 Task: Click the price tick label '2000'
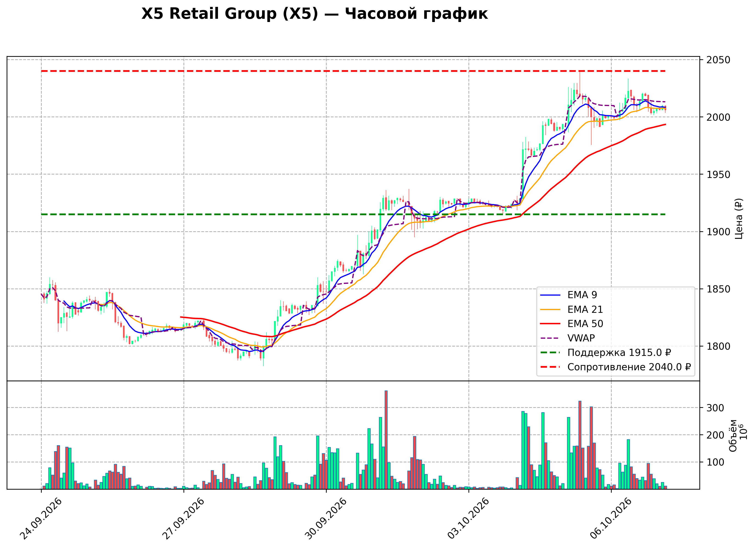point(719,117)
